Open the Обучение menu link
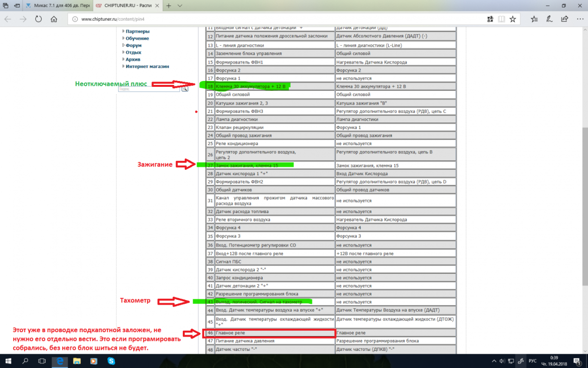 coord(137,38)
